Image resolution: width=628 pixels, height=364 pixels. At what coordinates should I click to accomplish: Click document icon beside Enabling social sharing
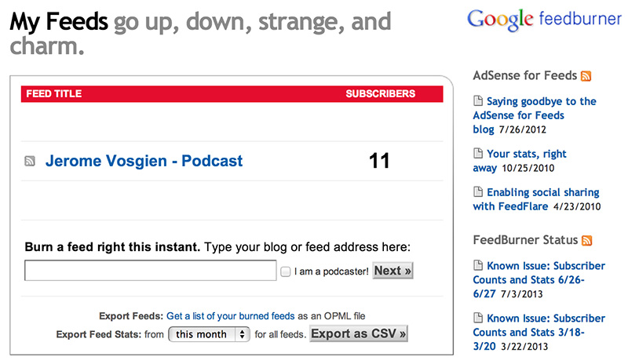click(x=478, y=191)
